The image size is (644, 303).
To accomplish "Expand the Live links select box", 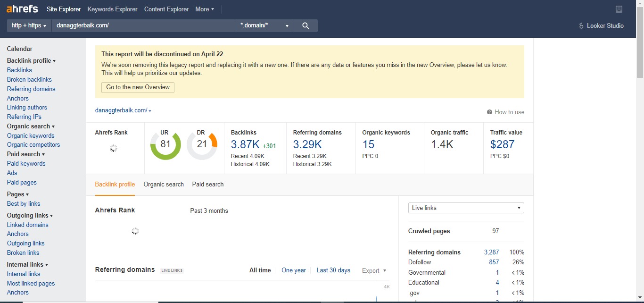I will point(466,208).
